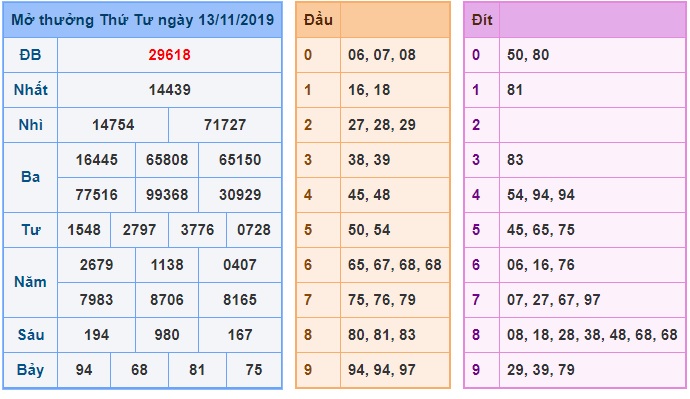Image resolution: width=690 pixels, height=399 pixels.
Task: Click Đầu row 3 values "38, 39"
Action: 369,160
